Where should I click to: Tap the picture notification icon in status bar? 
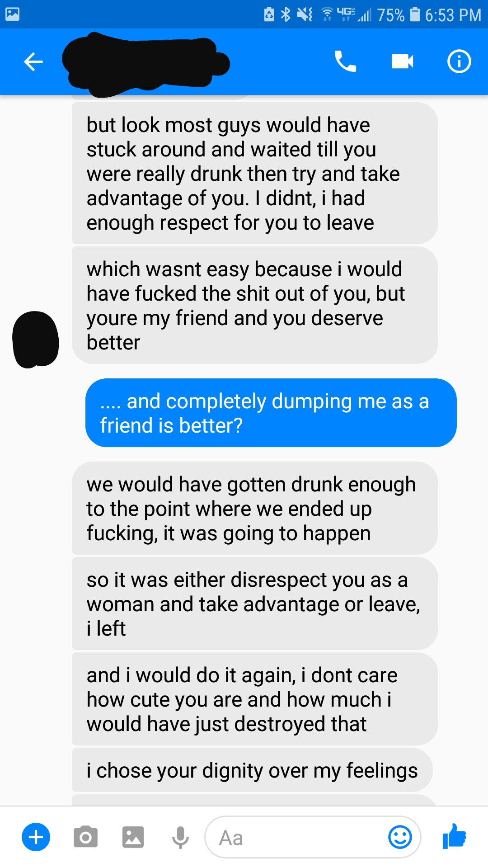pos(12,14)
